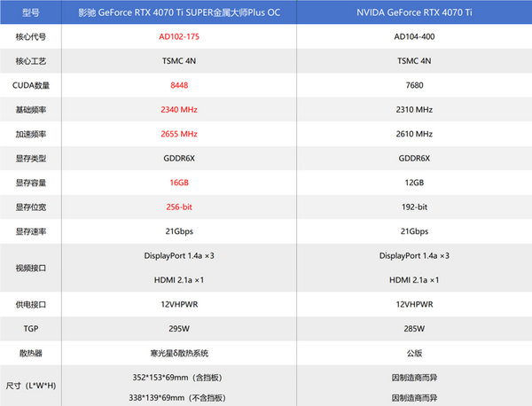The image size is (532, 406).
Task: Select the 285W TGP value
Action: click(414, 328)
